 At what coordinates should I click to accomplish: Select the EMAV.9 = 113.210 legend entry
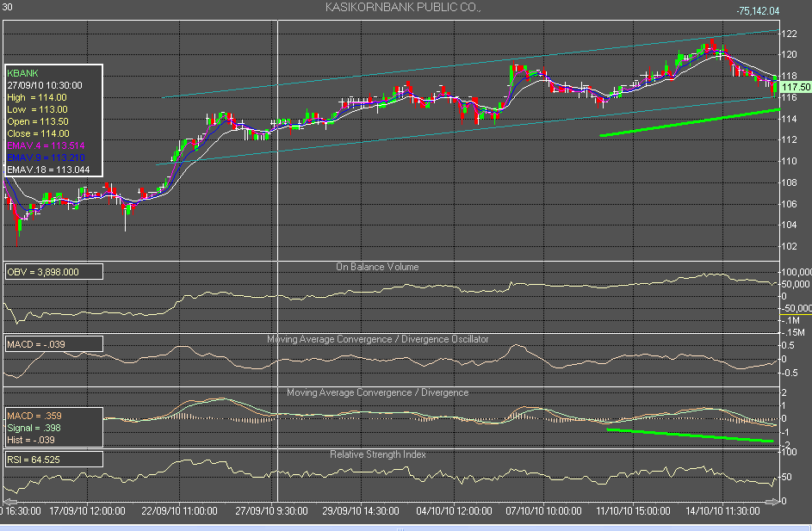coord(46,157)
